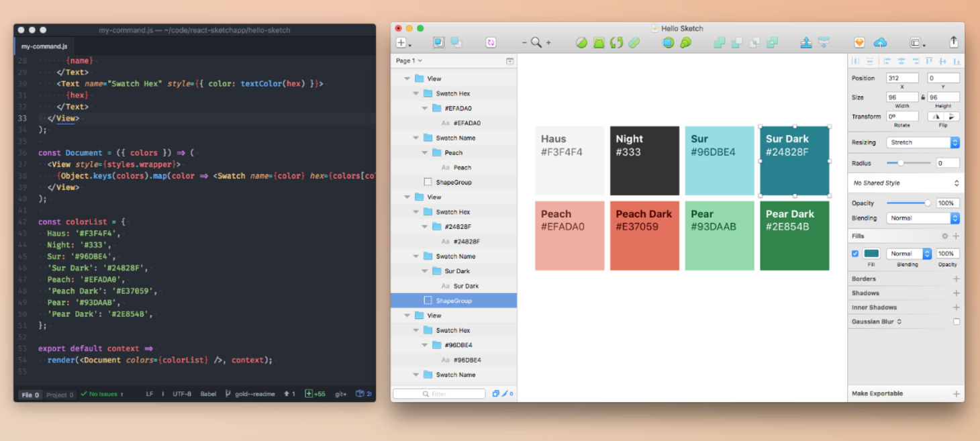
Task: Toggle the page list collapse icon
Action: tap(510, 61)
